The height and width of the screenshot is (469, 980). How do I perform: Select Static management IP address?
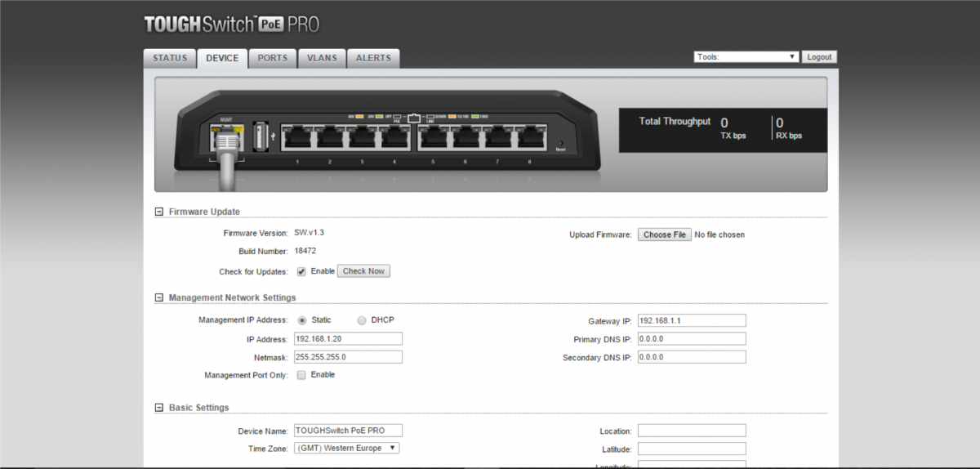[302, 320]
